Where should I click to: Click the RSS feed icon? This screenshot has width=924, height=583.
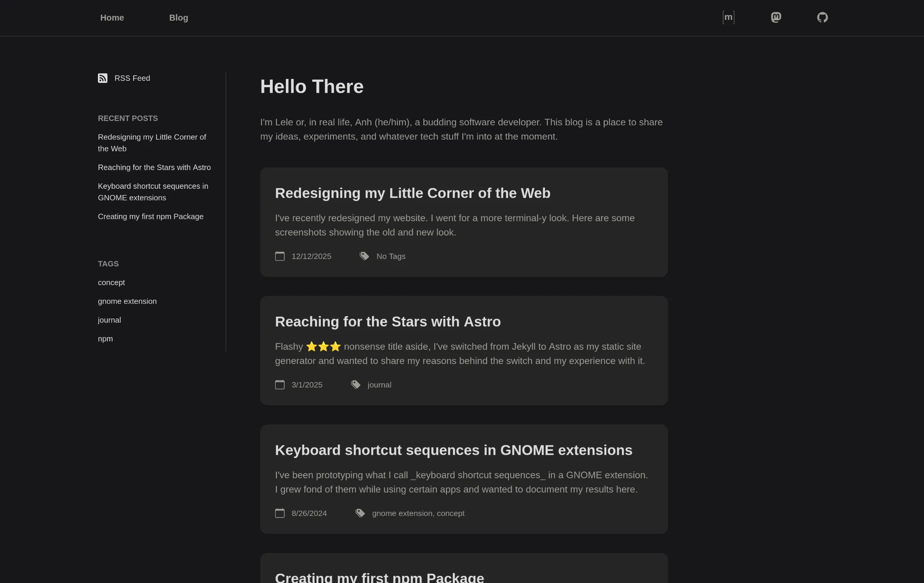pos(103,78)
